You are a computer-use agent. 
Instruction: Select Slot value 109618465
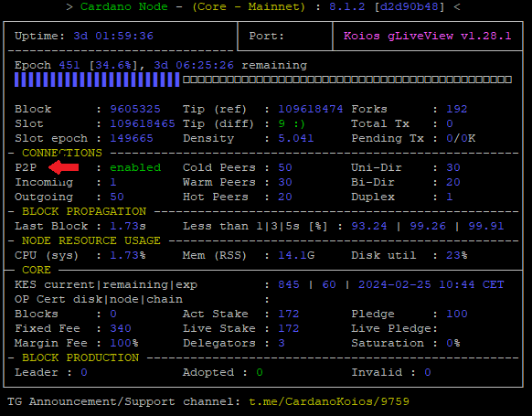click(143, 123)
